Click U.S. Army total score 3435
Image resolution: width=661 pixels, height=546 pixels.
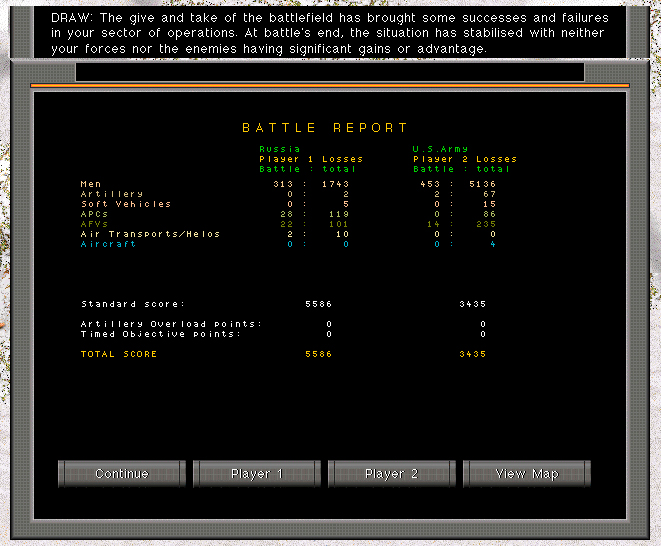coord(473,354)
